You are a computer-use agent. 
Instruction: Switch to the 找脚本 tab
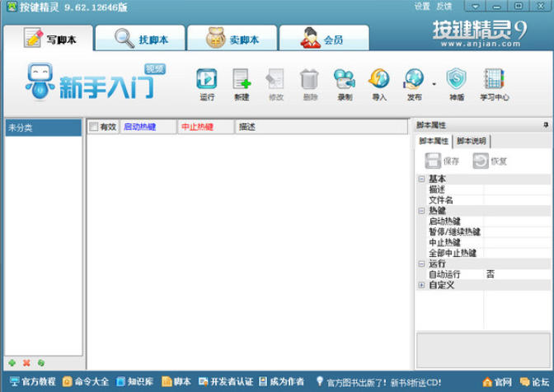[140, 38]
